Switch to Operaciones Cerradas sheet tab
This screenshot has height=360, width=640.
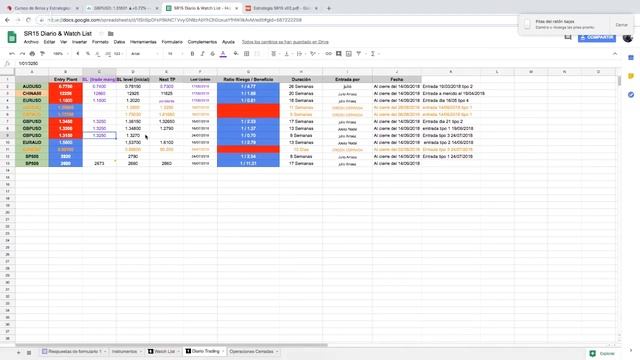tap(253, 351)
